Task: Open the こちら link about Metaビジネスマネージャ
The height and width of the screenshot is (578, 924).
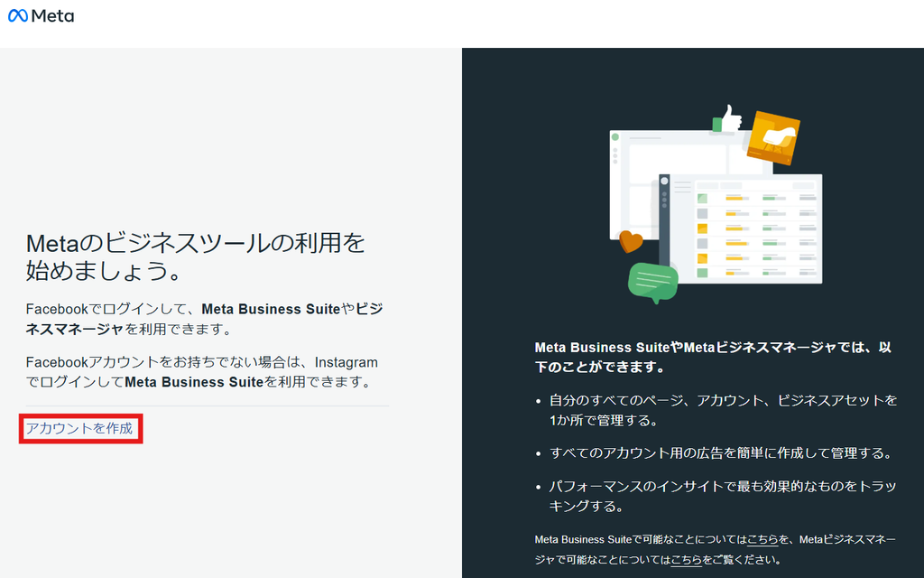Action: (687, 560)
